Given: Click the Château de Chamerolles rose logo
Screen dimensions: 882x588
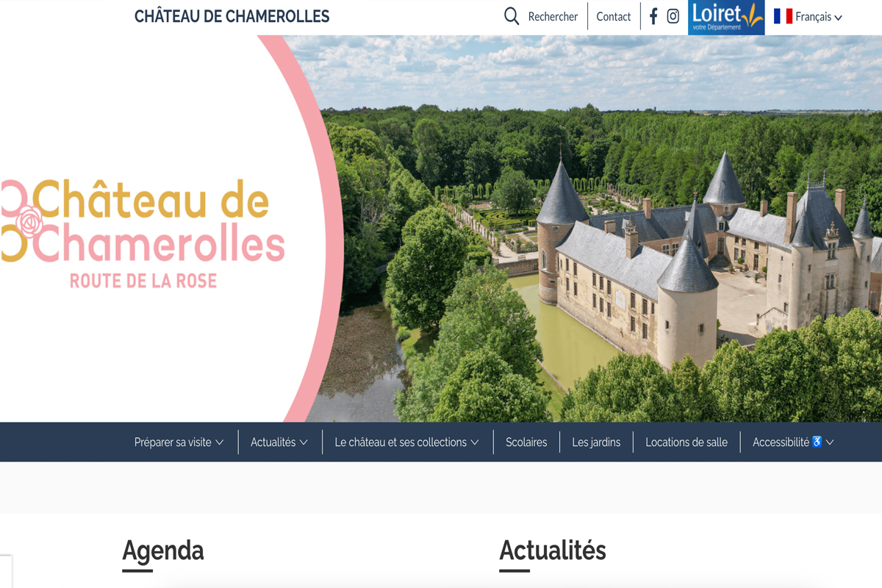Looking at the screenshot, I should coord(143,232).
